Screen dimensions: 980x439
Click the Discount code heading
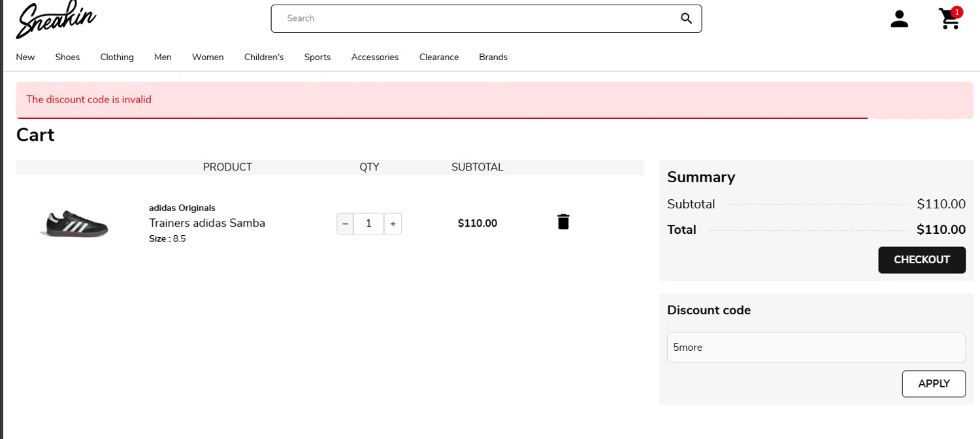(x=709, y=310)
